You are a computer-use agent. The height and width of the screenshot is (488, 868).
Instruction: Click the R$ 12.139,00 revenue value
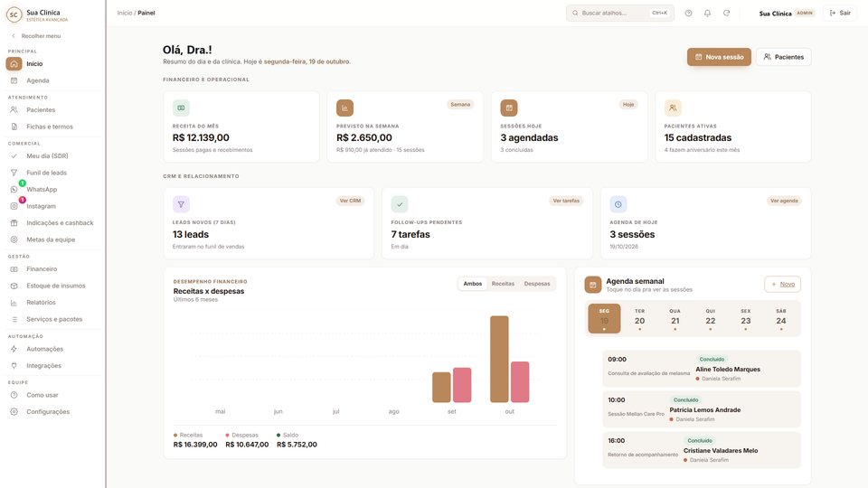click(201, 137)
